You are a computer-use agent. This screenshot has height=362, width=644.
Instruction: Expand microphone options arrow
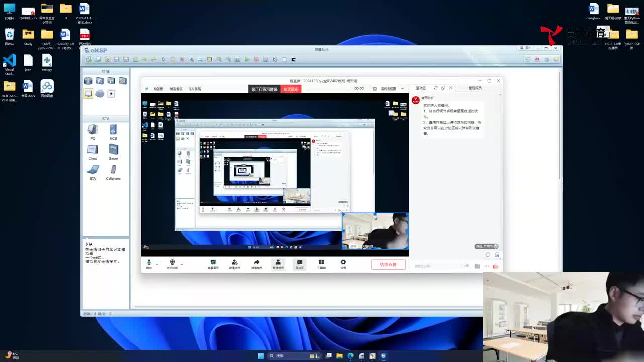[157, 264]
